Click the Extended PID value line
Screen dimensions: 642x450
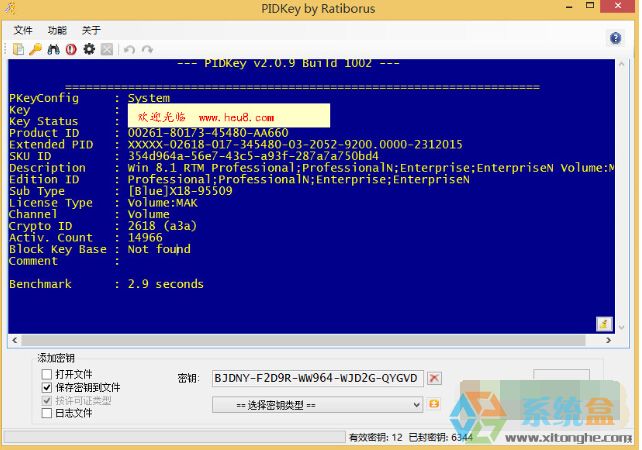point(295,144)
